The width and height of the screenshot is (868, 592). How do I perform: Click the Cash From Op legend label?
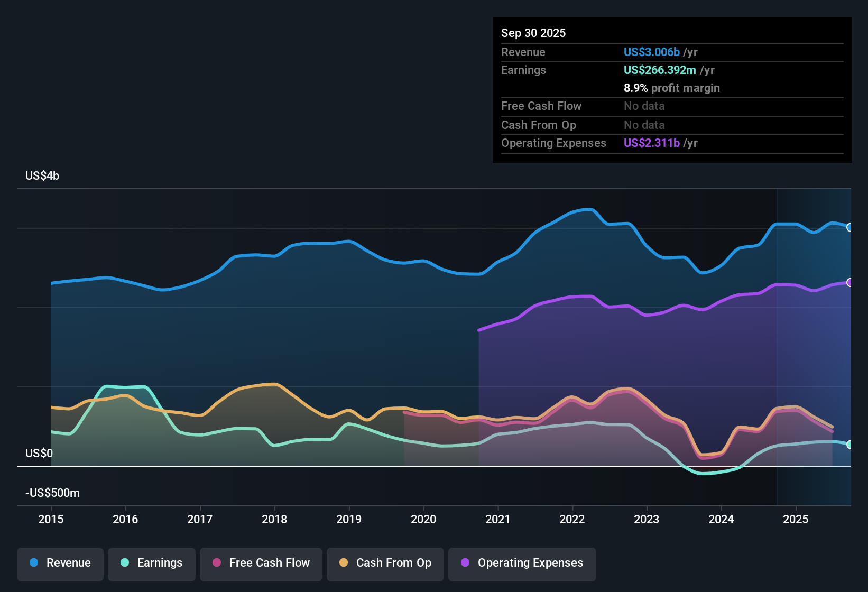(393, 563)
